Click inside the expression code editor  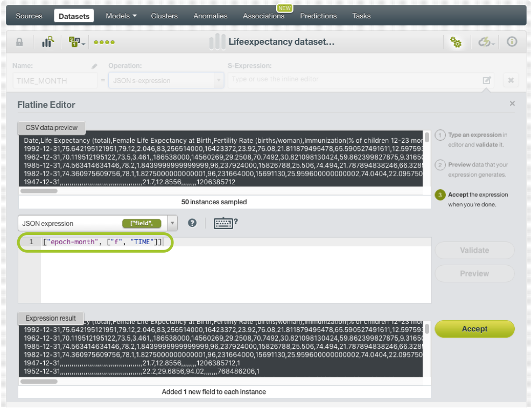(x=236, y=275)
